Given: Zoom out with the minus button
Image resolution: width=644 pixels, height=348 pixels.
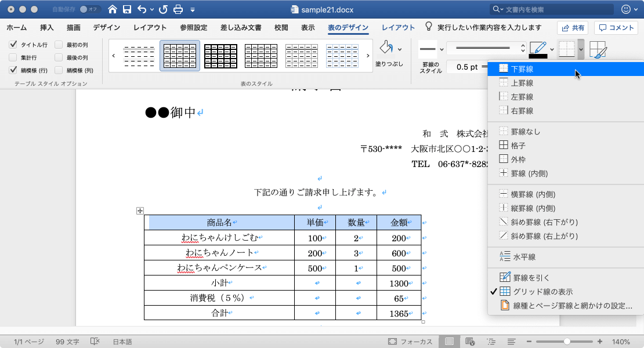Looking at the screenshot, I should [x=529, y=342].
